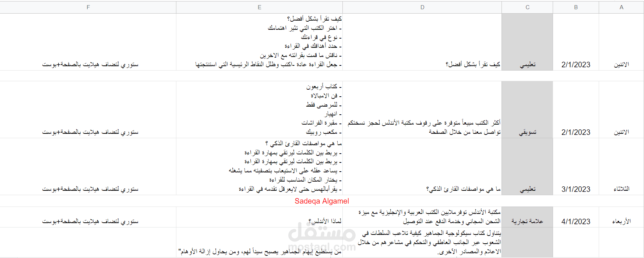This screenshot has width=644, height=258.
Task: Click the ستوري لتضاف cell in the الأربعاء row
Action: [x=88, y=217]
